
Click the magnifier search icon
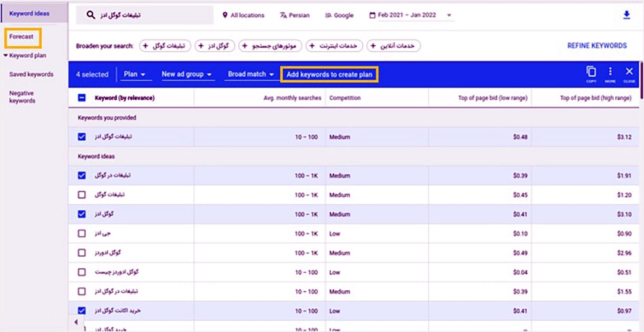(91, 15)
